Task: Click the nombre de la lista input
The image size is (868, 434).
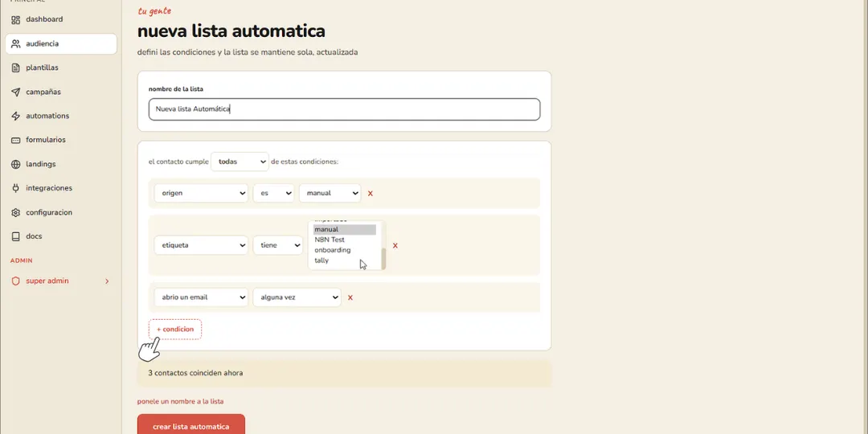Action: click(344, 109)
